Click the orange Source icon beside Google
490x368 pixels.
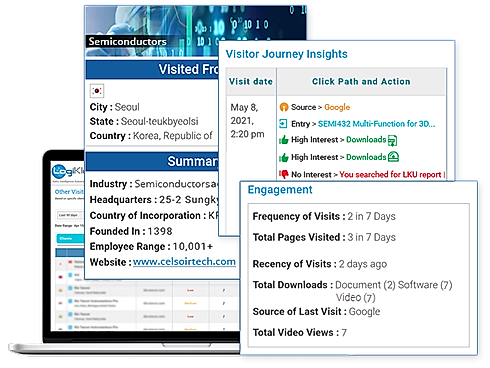click(x=284, y=107)
